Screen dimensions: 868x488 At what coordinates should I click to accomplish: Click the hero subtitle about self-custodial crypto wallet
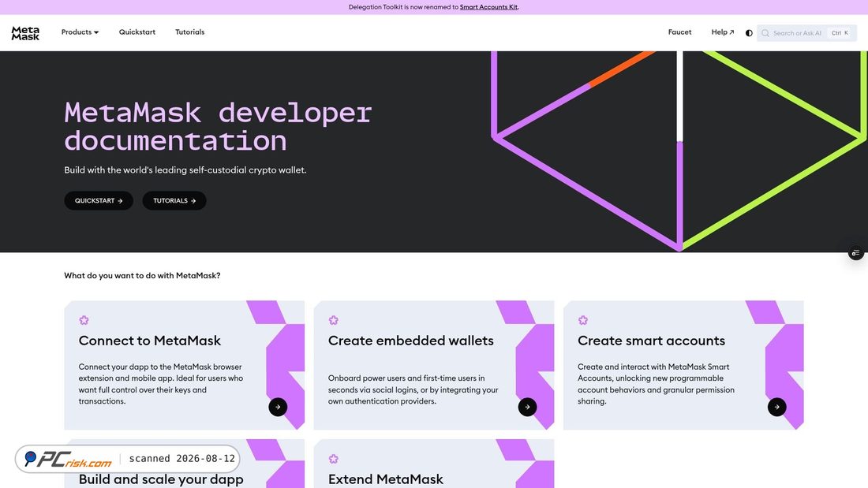coord(185,169)
